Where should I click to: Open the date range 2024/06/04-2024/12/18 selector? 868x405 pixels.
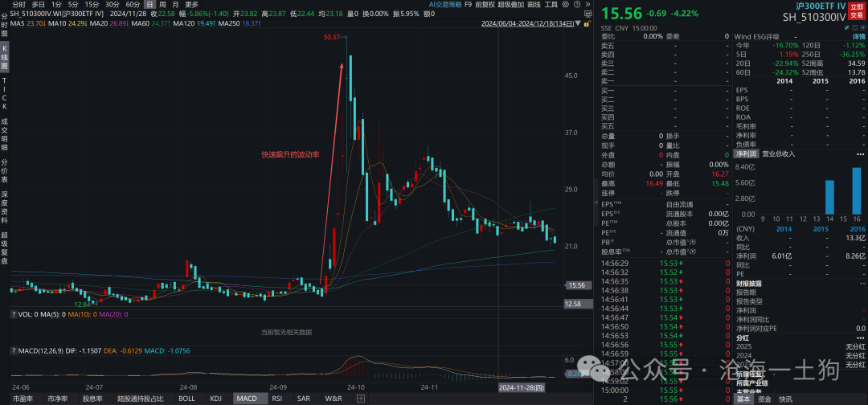click(x=531, y=24)
